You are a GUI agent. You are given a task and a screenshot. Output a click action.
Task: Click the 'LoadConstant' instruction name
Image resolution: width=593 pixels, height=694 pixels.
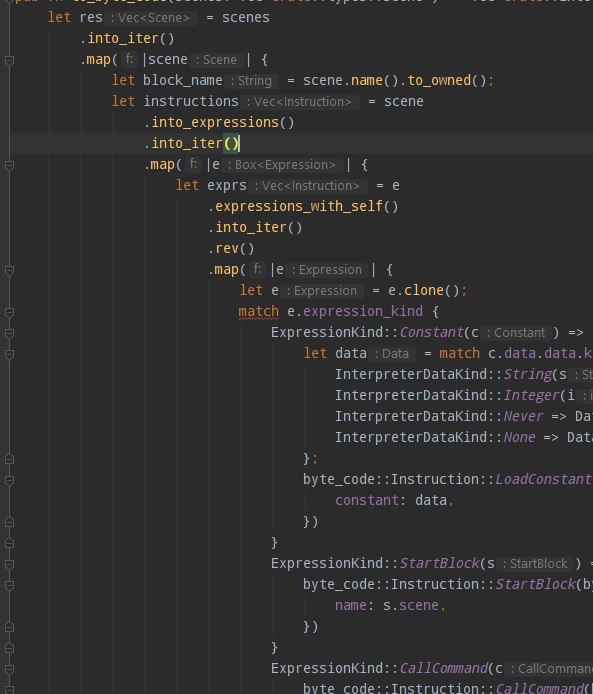click(x=543, y=479)
